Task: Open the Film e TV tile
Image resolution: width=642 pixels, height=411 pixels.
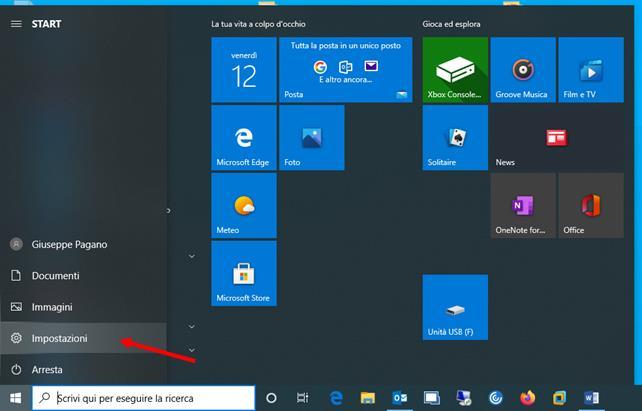Action: pyautogui.click(x=591, y=70)
